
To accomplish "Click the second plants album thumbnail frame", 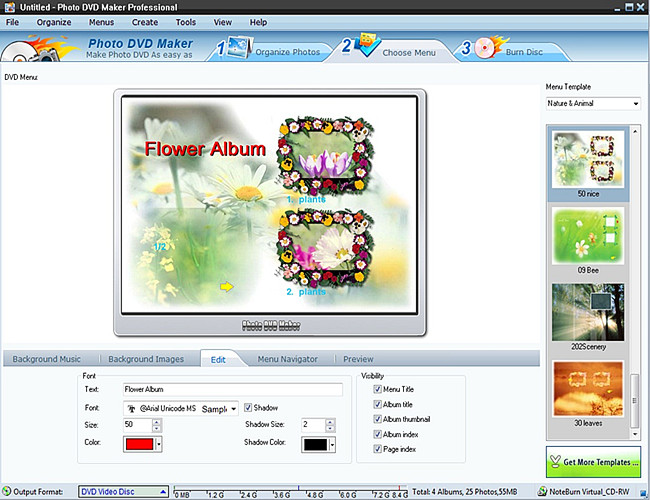I will pos(325,248).
